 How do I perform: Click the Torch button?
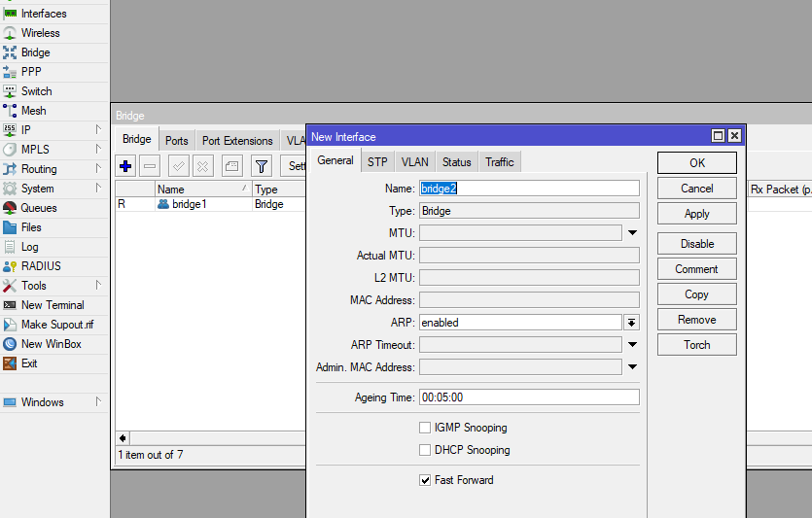pos(697,345)
